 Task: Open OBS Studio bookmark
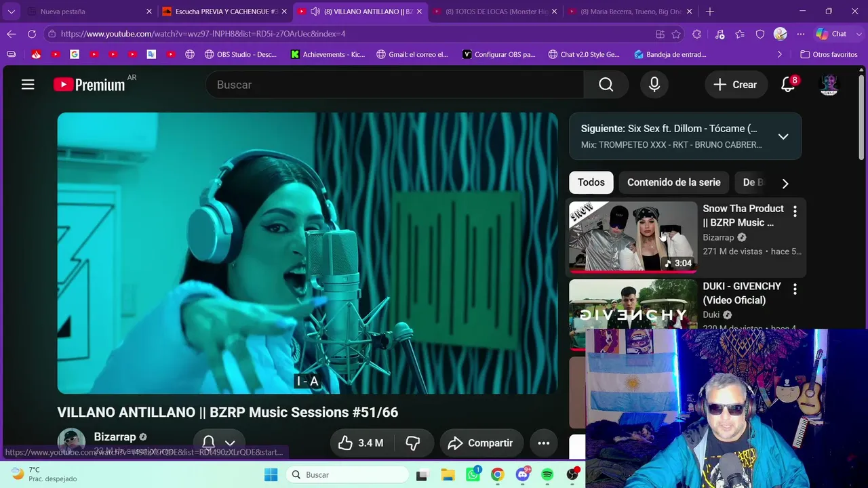(x=241, y=54)
